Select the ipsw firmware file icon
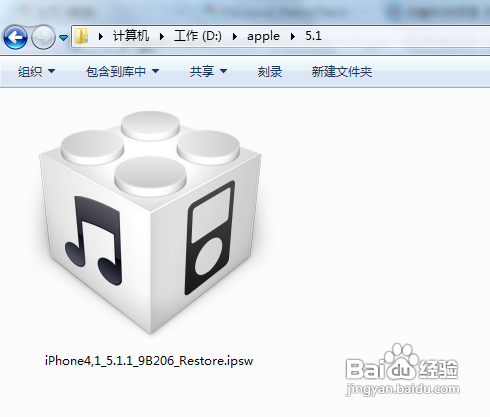The width and height of the screenshot is (490, 417). pyautogui.click(x=150, y=223)
